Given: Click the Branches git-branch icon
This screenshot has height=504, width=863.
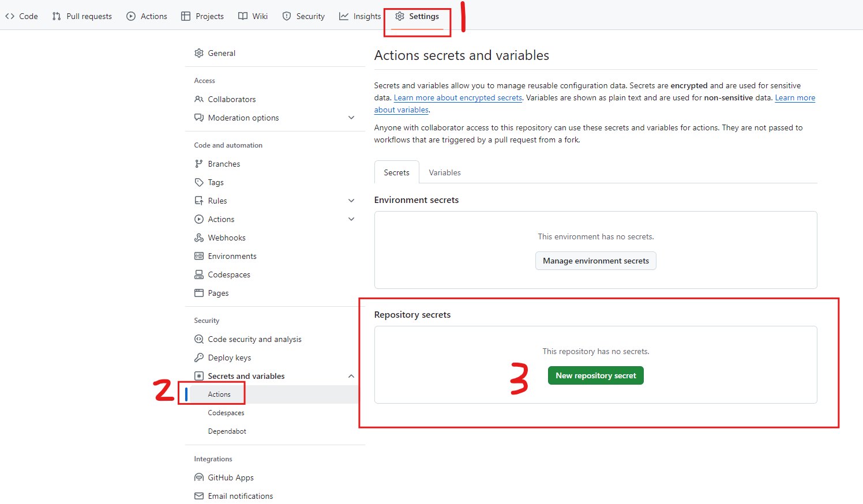Looking at the screenshot, I should pyautogui.click(x=199, y=164).
